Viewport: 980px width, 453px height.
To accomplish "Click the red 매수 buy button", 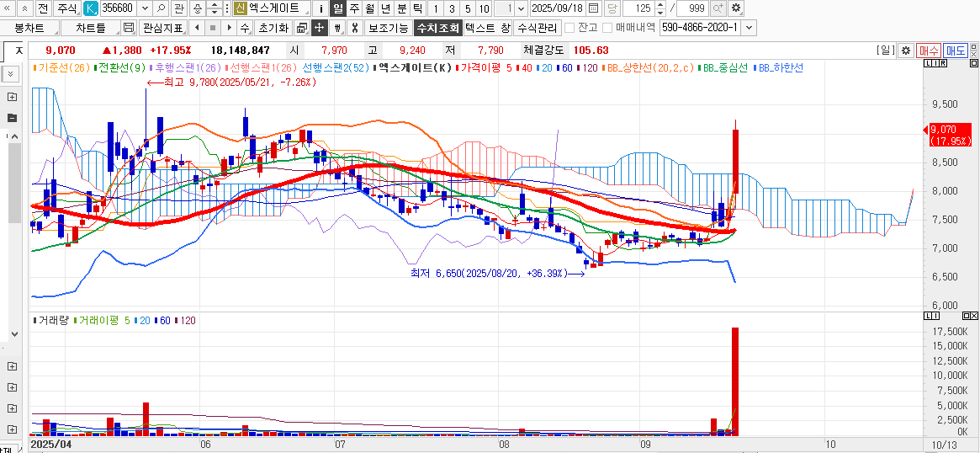I will [x=929, y=51].
